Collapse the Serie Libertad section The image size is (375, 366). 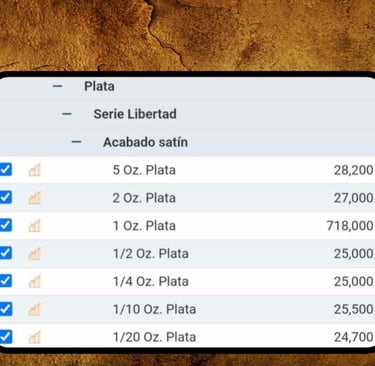point(67,114)
